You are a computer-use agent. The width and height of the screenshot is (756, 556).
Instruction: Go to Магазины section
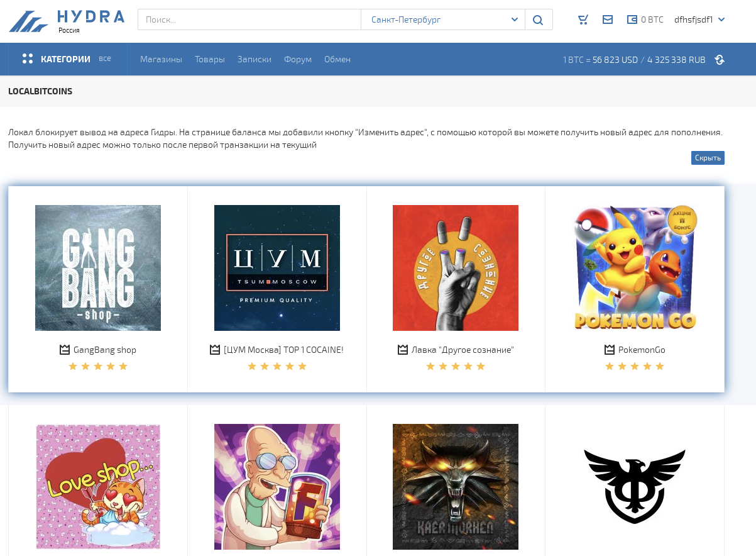[161, 59]
